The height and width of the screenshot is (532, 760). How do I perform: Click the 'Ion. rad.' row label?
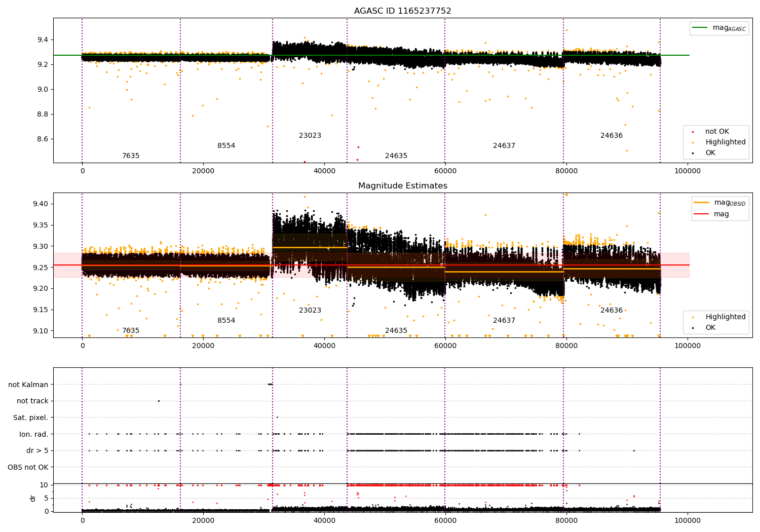pyautogui.click(x=33, y=434)
